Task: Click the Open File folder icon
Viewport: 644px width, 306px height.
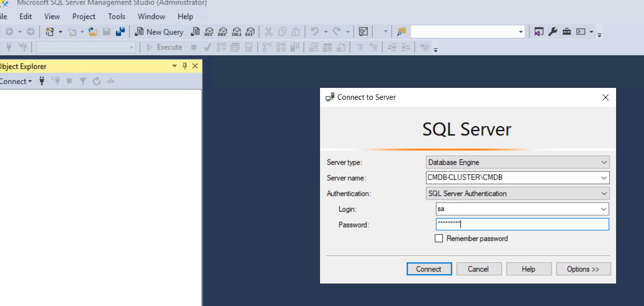Action: point(93,32)
